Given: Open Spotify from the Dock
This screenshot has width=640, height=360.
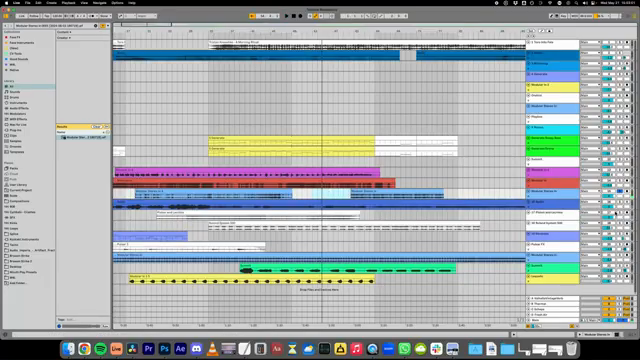Looking at the screenshot, I should [x=100, y=349].
